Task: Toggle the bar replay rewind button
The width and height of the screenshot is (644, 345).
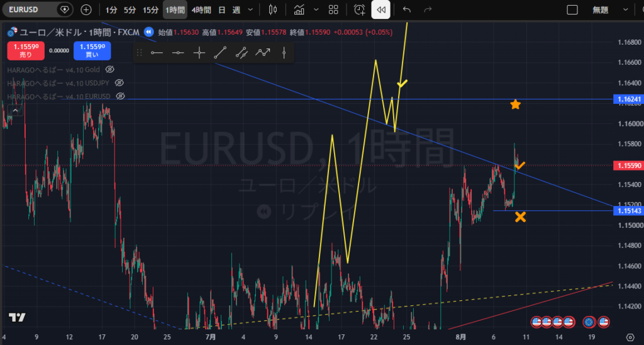Action: click(380, 10)
